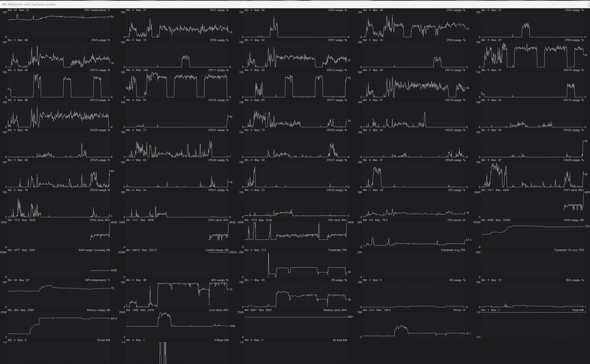
Task: Click the Framerate 1% Low panel
Action: pos(532,264)
